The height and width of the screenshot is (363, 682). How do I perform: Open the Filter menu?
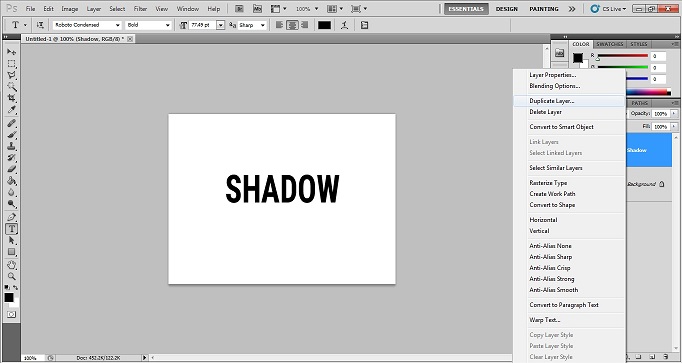coord(140,9)
